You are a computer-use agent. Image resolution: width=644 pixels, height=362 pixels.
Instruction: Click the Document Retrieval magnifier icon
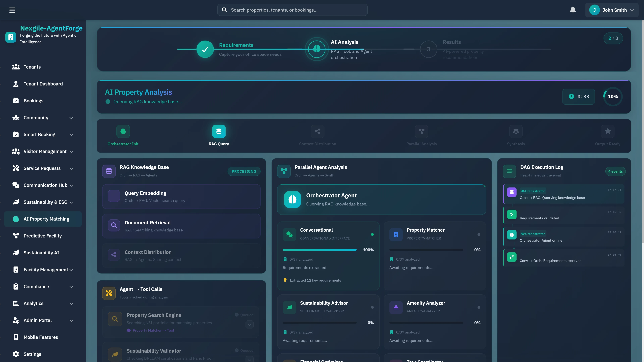[x=114, y=225]
